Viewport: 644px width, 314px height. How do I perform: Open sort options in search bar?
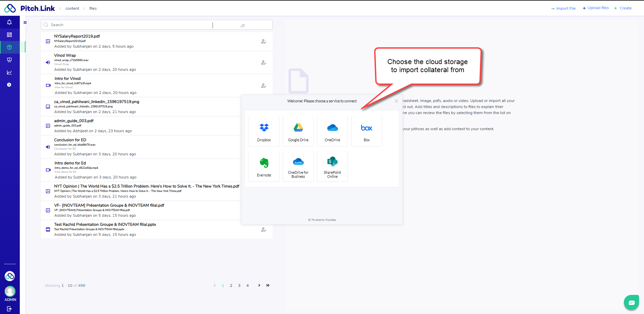[243, 25]
